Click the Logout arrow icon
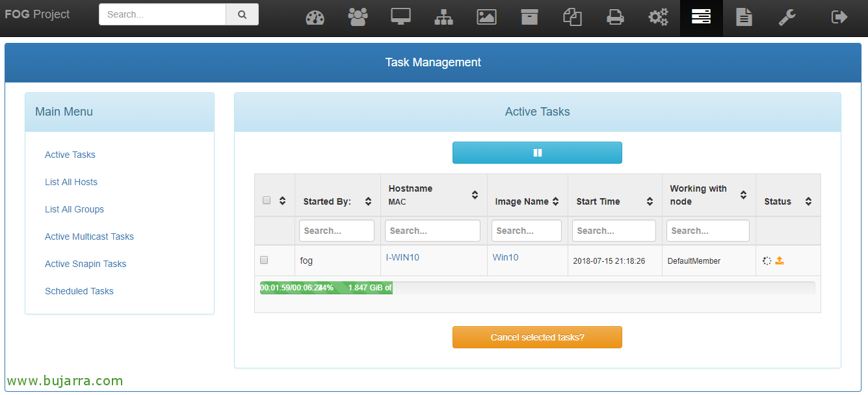 (x=839, y=18)
